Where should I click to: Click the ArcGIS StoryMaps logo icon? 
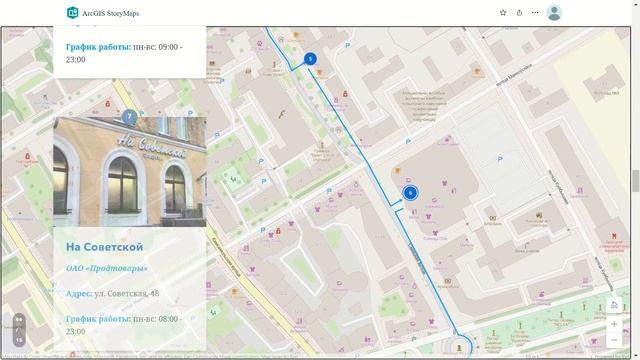point(73,13)
